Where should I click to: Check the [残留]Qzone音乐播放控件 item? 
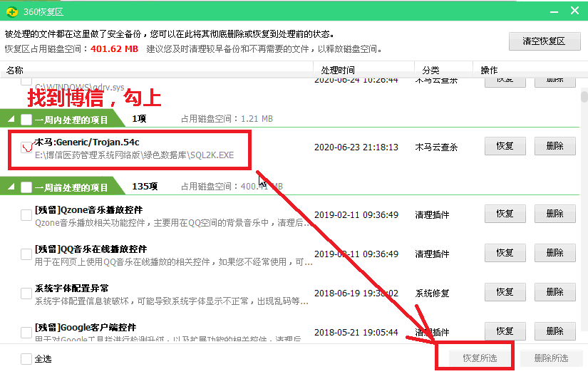(26, 215)
